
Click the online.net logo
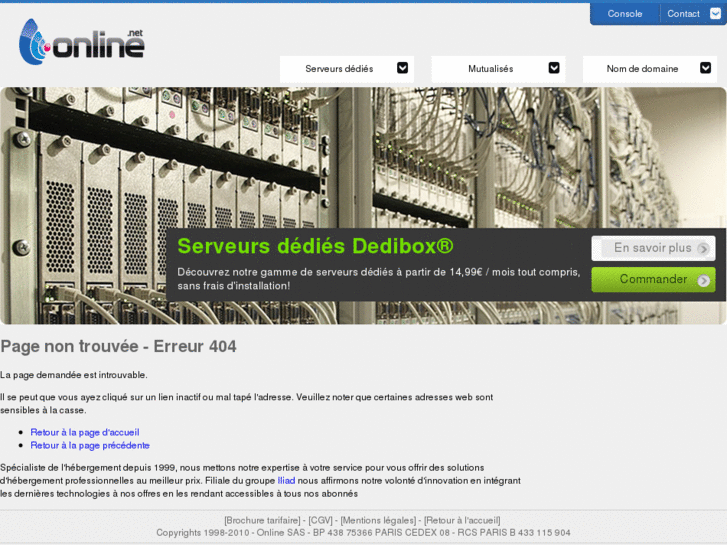pyautogui.click(x=82, y=42)
